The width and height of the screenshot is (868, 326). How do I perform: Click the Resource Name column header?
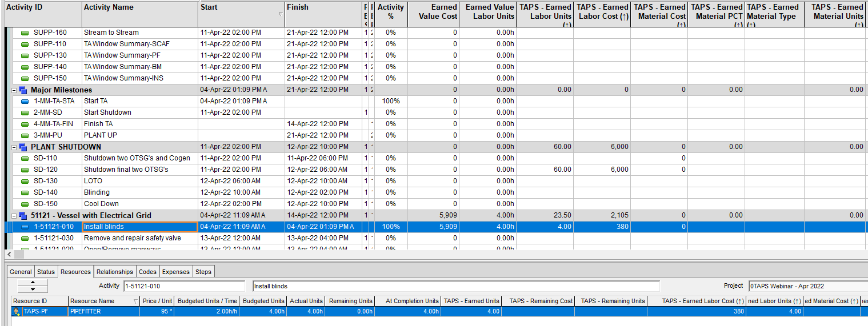(100, 301)
